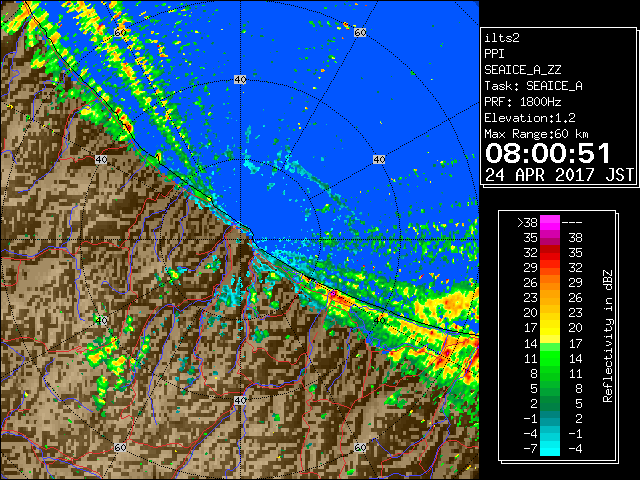Pick the yellow legend color band
This screenshot has height=480, width=640.
[550, 331]
